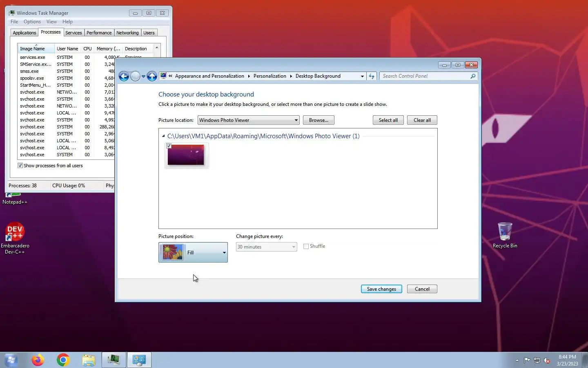Open the Picture location dropdown

248,120
